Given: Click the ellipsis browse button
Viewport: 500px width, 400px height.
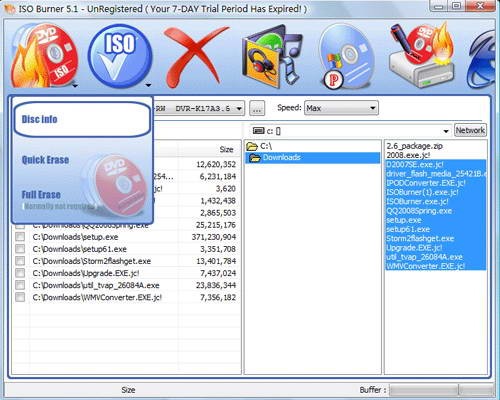Looking at the screenshot, I should click(x=257, y=108).
